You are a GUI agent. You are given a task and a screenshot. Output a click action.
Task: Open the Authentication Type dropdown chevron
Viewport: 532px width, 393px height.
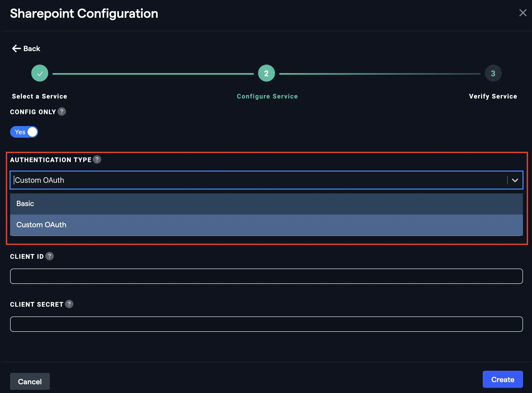(515, 180)
